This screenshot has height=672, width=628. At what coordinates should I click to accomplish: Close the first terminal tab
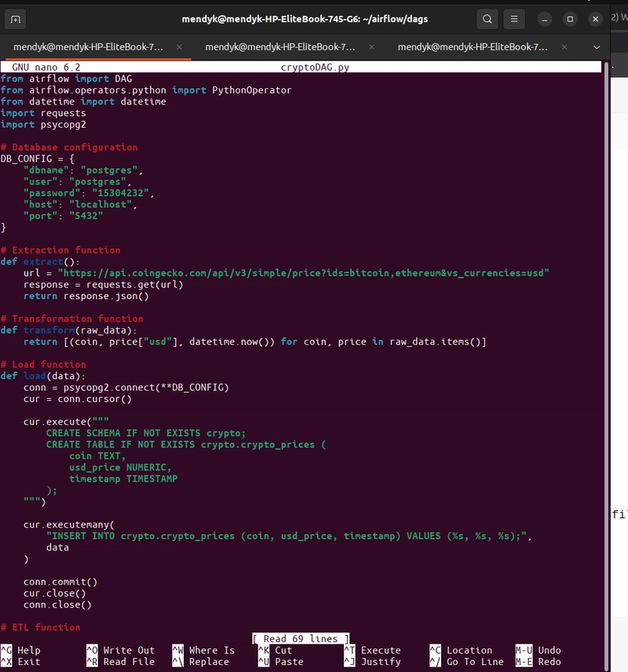click(x=179, y=47)
